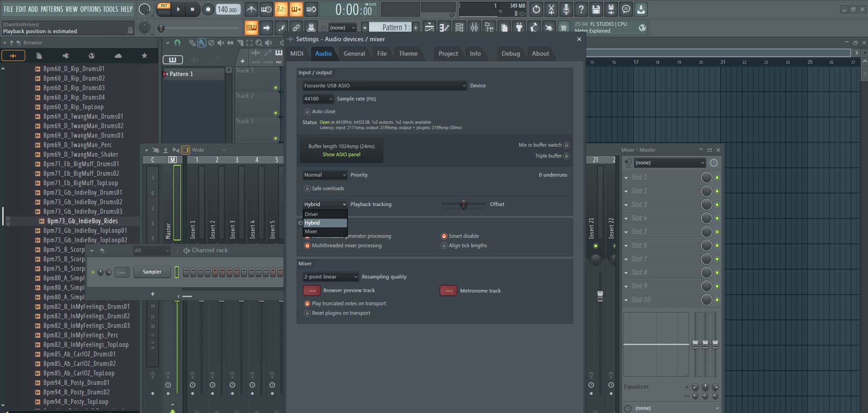Click the Undo history icon
This screenshot has height=413, width=868.
click(536, 9)
